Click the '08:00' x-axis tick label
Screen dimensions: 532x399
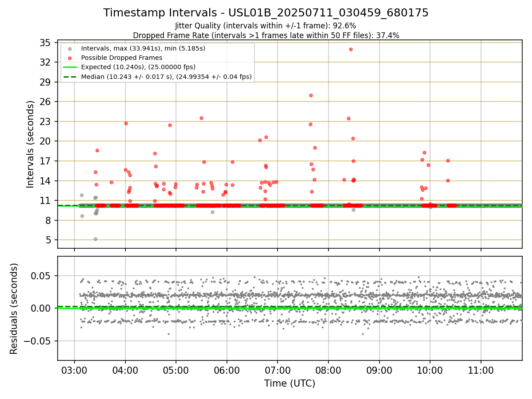(329, 370)
